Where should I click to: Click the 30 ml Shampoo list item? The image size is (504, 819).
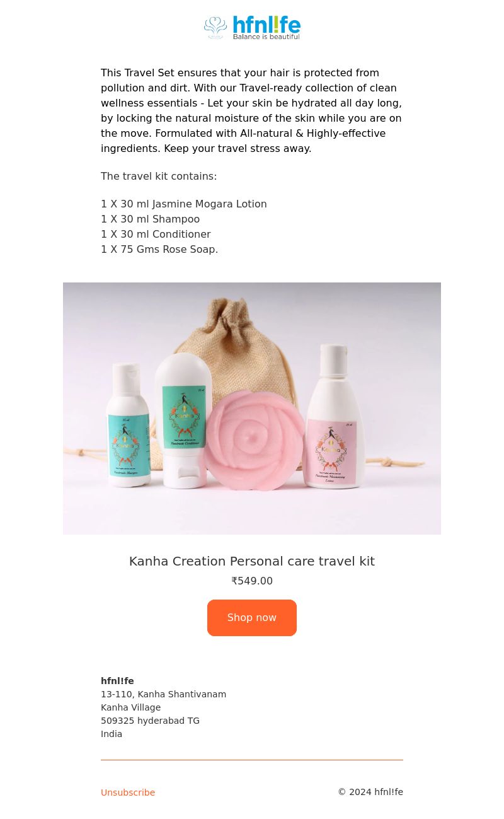(x=151, y=219)
